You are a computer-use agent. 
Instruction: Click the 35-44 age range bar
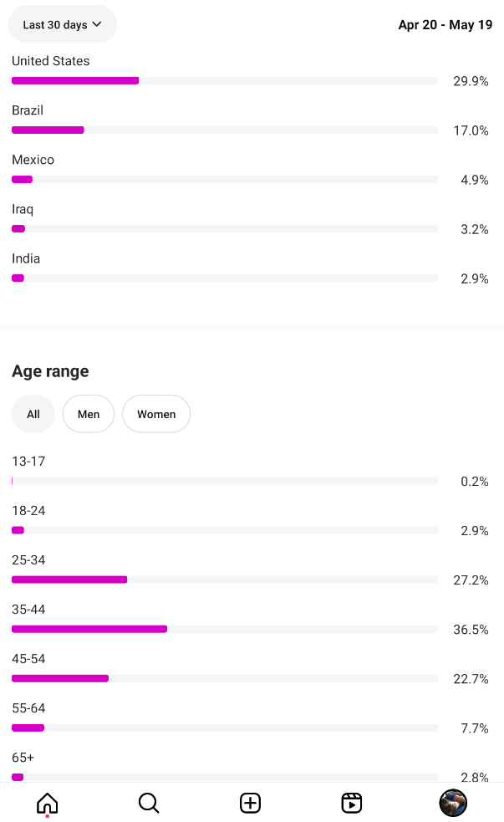click(x=225, y=629)
